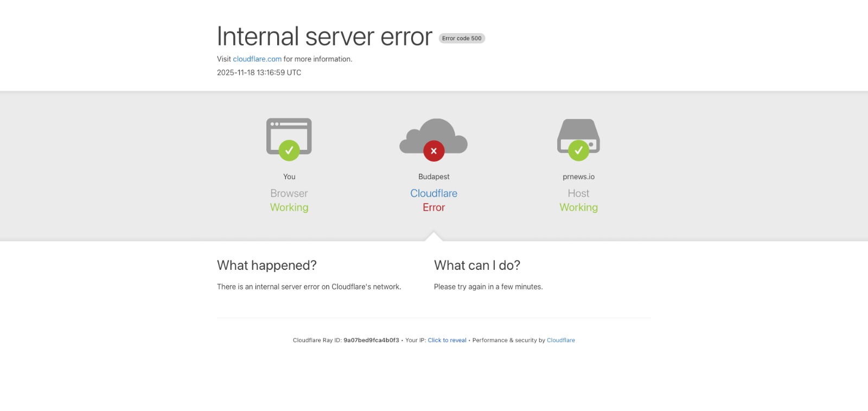Select the Ray ID 9a07bed9fca4b0f3
Screen dimensions: 868x411
point(371,340)
